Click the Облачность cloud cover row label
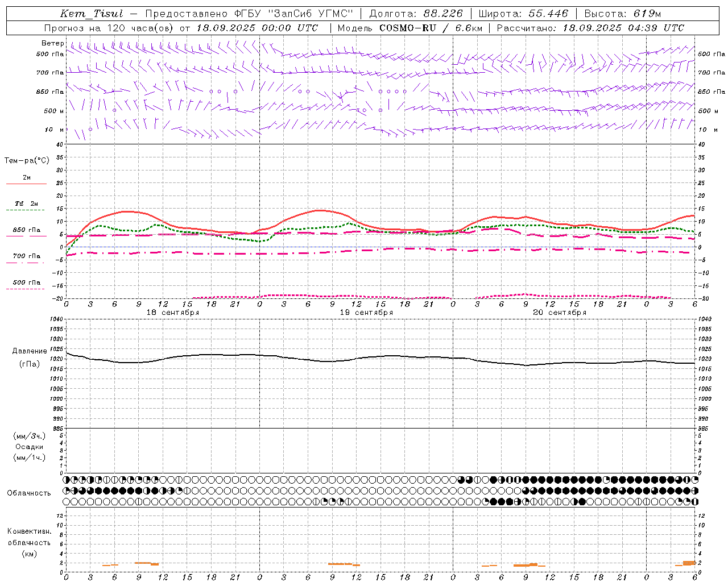Image resolution: width=728 pixels, height=582 pixels. point(29,493)
